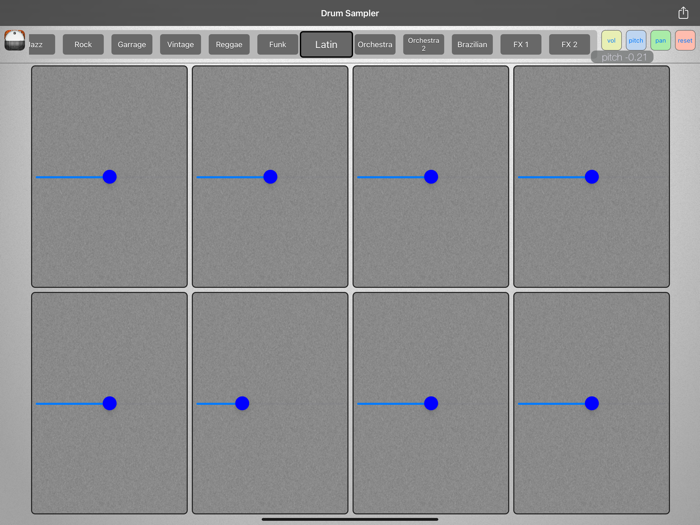Click the Drum Sampler title text
The width and height of the screenshot is (700, 525).
[350, 13]
